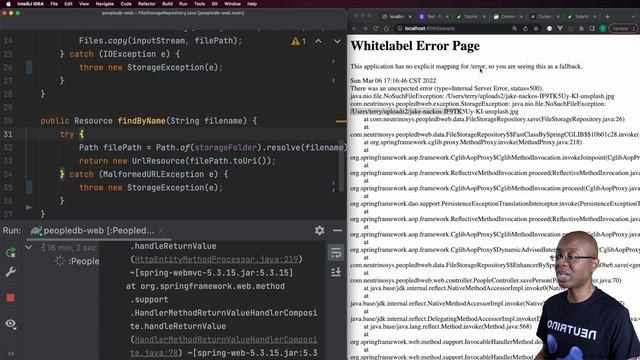Click the gutter marker on line 35
This screenshot has height=360, width=640.
pyautogui.click(x=29, y=188)
